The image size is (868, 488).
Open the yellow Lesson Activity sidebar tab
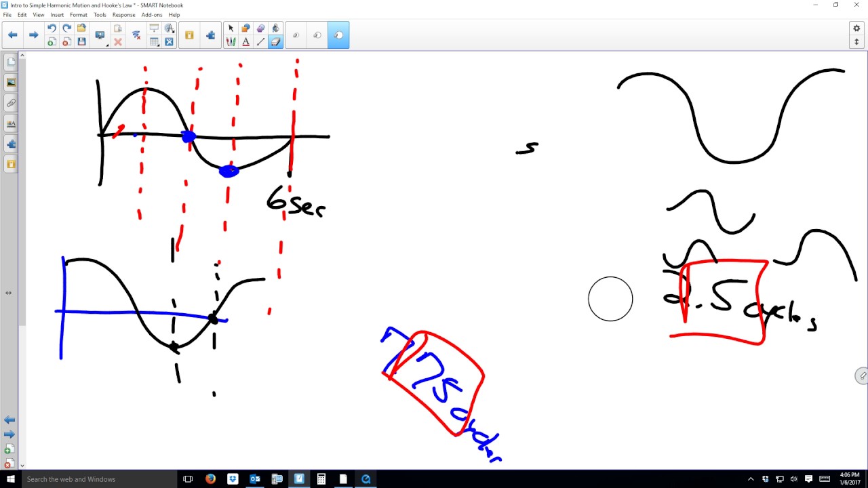(11, 164)
